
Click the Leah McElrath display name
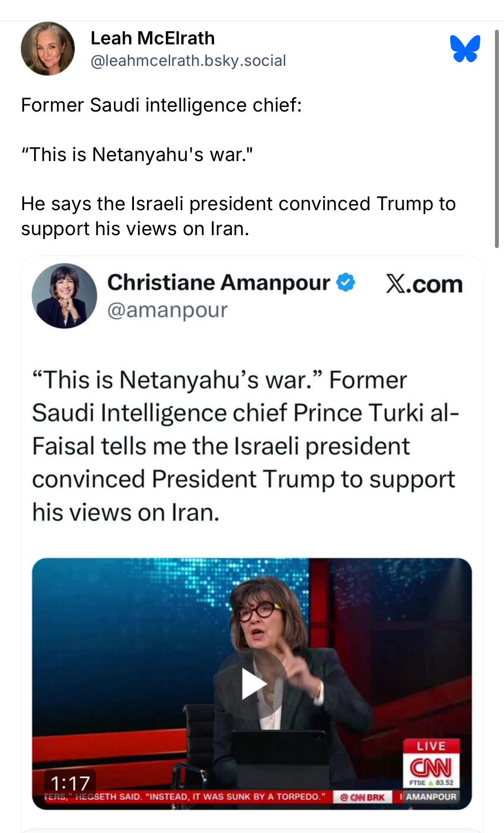[x=152, y=38]
